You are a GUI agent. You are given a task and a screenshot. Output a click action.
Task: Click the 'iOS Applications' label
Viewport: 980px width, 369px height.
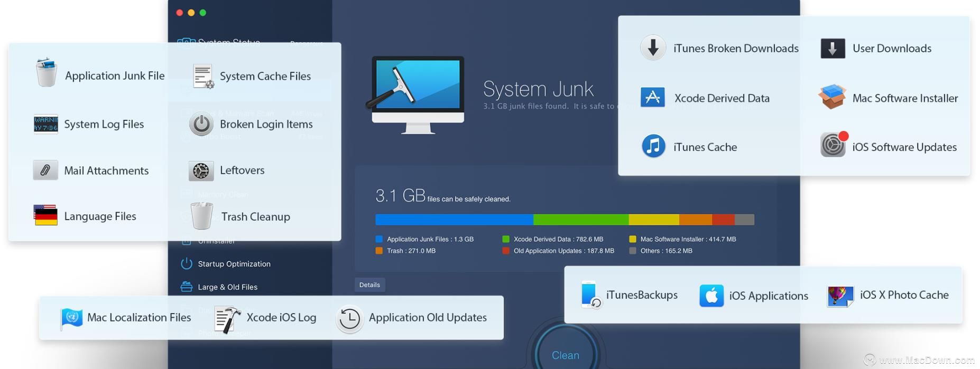[769, 296]
